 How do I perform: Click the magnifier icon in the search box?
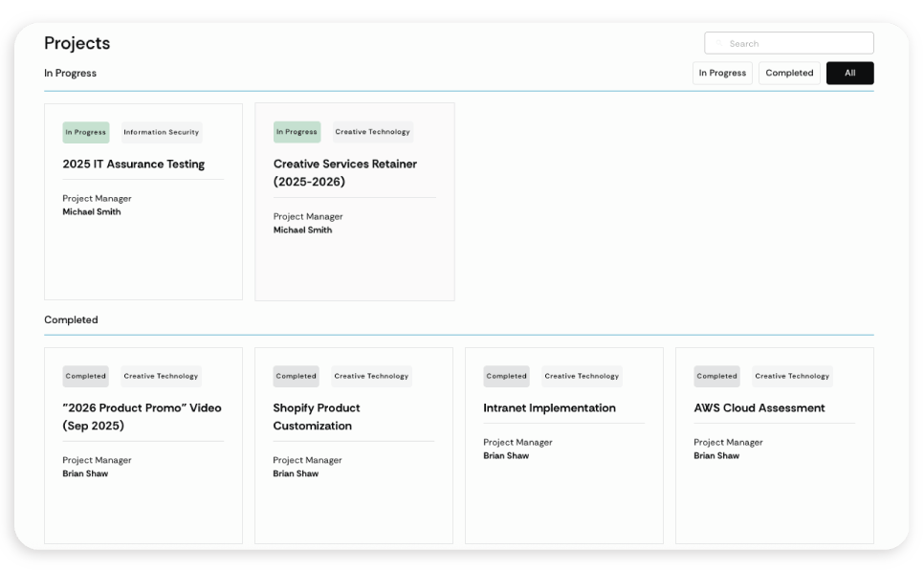pos(718,43)
